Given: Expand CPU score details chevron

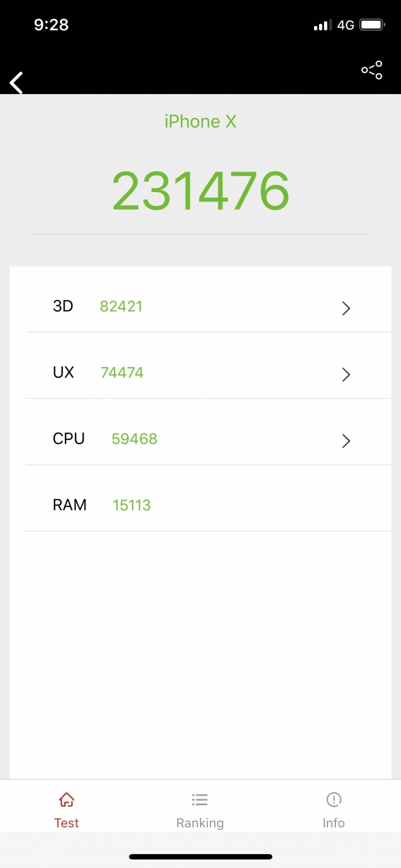Looking at the screenshot, I should [x=346, y=440].
